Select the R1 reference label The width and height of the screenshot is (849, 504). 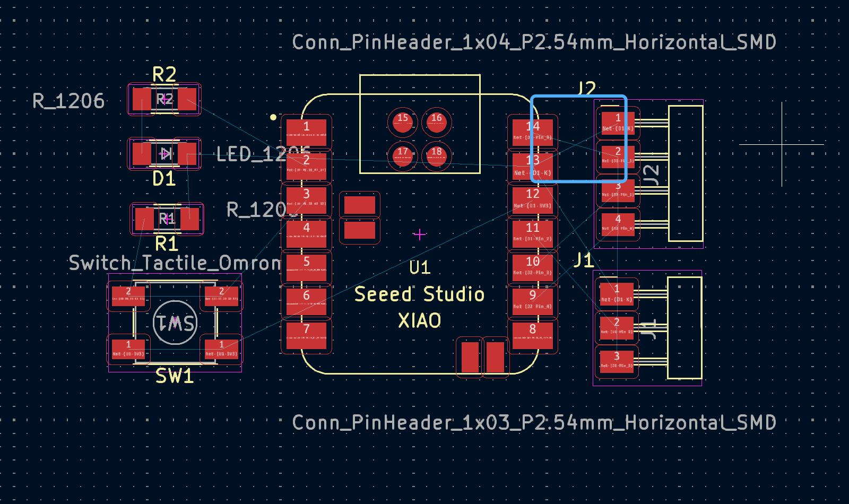[x=167, y=244]
